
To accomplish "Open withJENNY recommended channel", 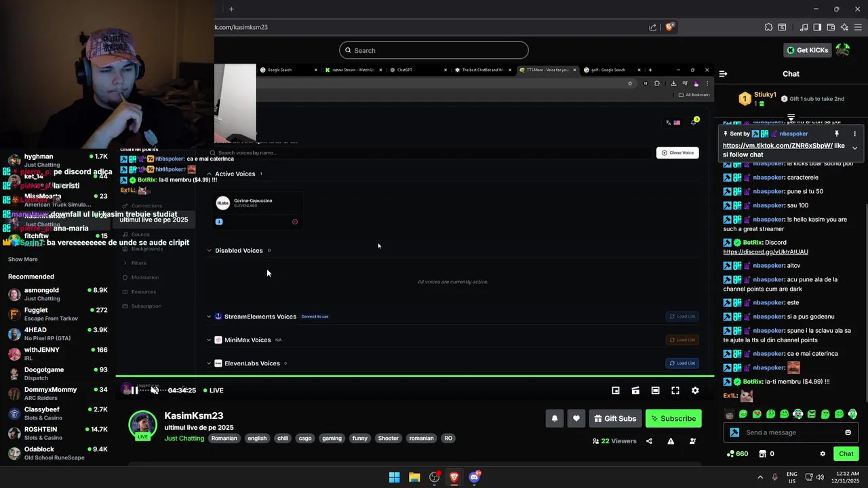I will click(58, 354).
